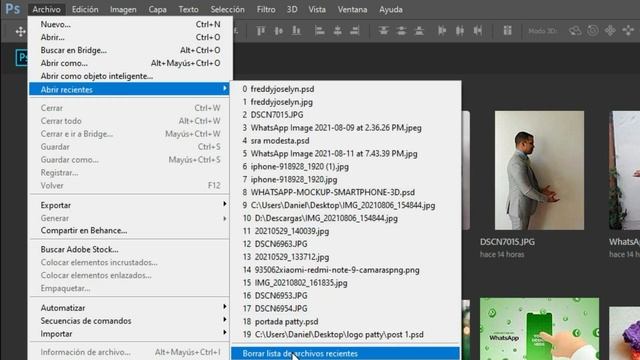
Task: Open recent file portada patty.psd
Action: click(x=345, y=322)
